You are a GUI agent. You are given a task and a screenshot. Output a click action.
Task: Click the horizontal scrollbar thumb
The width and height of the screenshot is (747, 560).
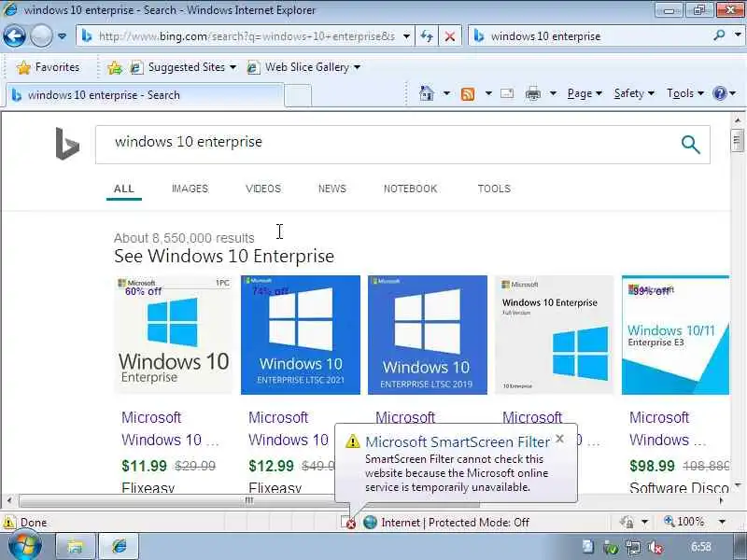pyautogui.click(x=249, y=500)
